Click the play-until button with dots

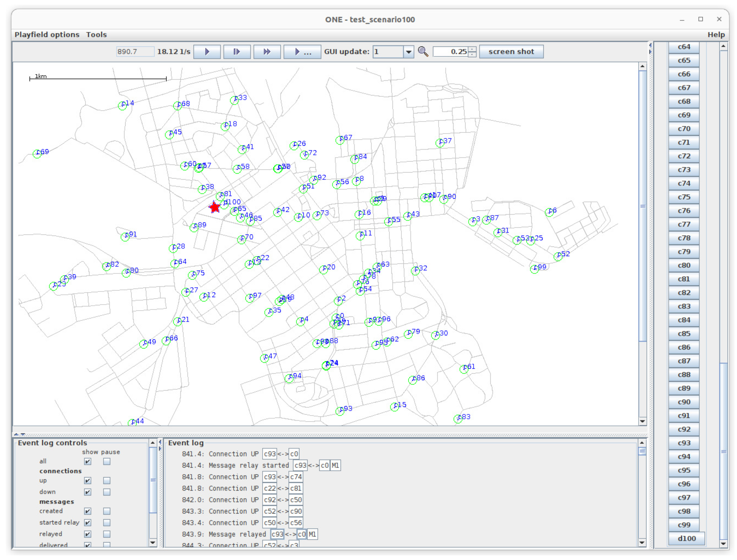click(302, 52)
